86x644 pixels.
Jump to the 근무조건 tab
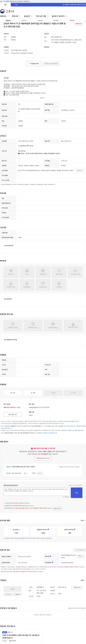coord(24,21)
